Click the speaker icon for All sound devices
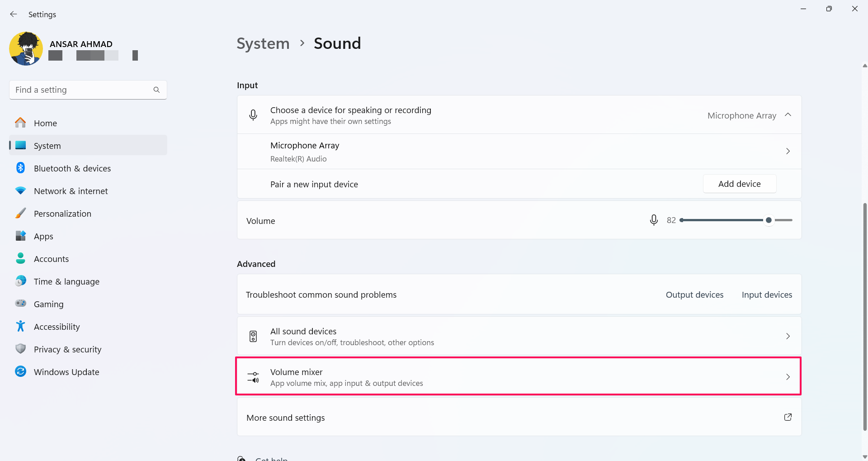The image size is (868, 461). pos(253,336)
